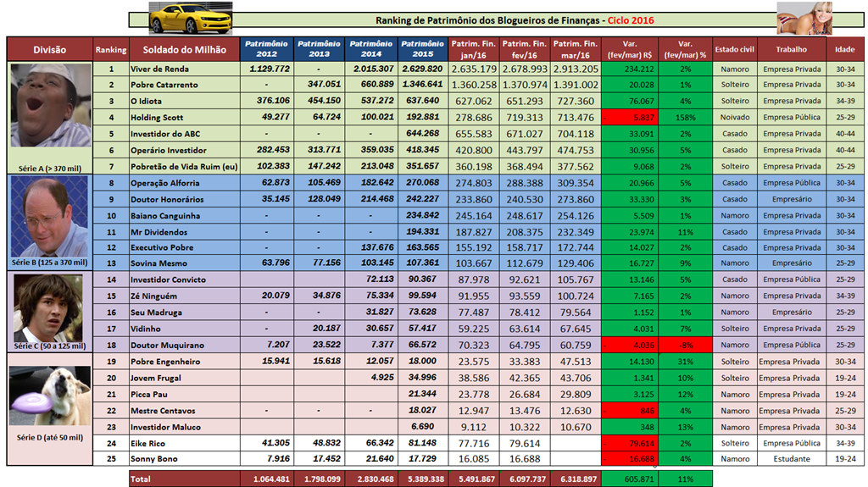
Task: Select Sonny Bono's Estudante work cell
Action: tap(791, 459)
